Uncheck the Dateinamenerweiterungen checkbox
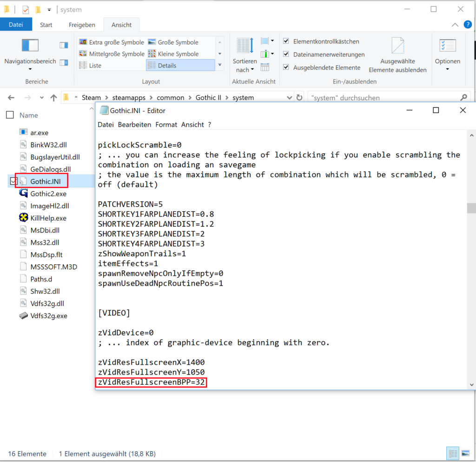 [286, 54]
